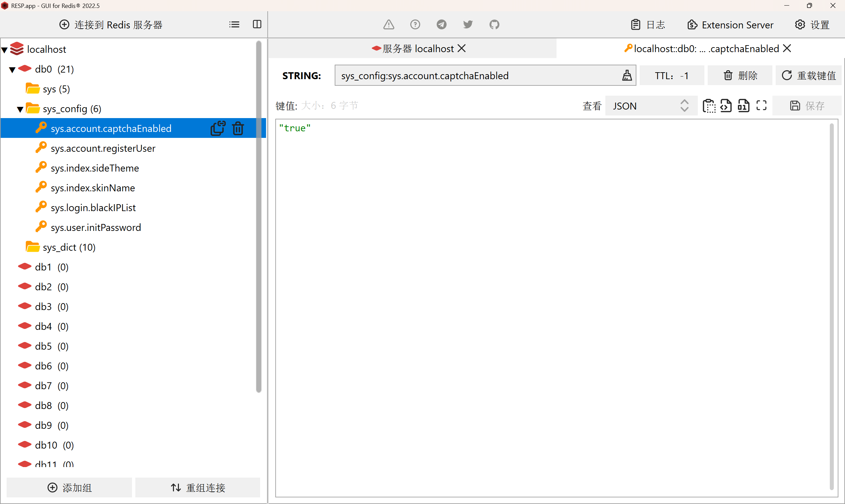Toggle the split panel layout icon
Viewport: 845px width, 504px height.
coord(257,24)
